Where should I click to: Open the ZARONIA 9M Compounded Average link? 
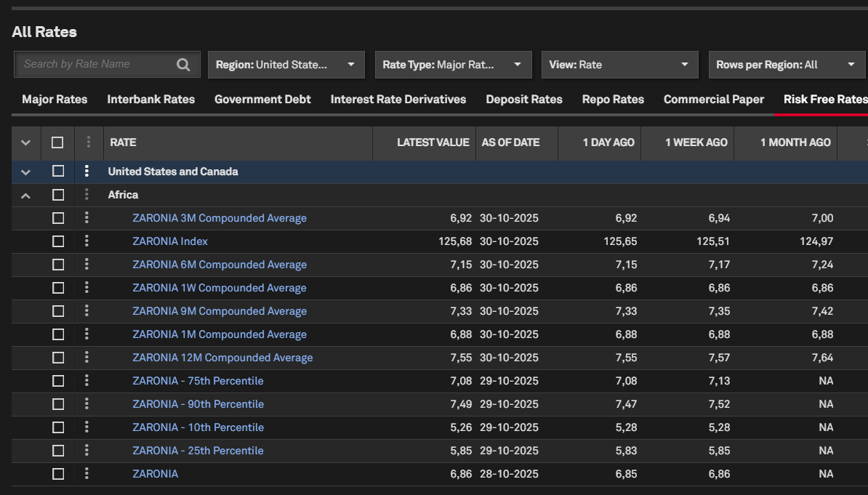click(x=220, y=311)
